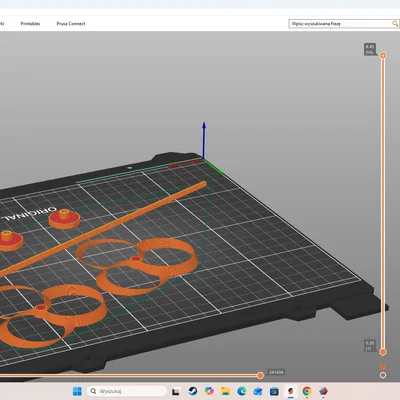
Task: Open Google Chrome from the taskbar
Action: pos(307,391)
